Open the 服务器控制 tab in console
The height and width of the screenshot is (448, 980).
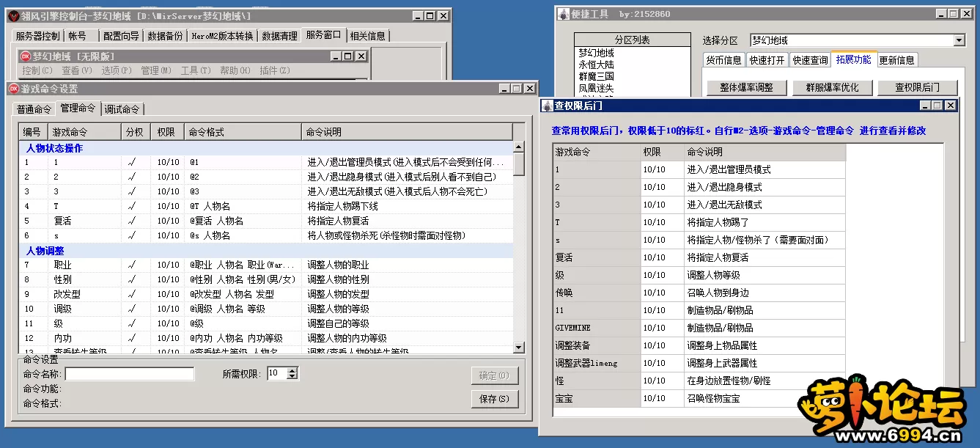[x=38, y=36]
